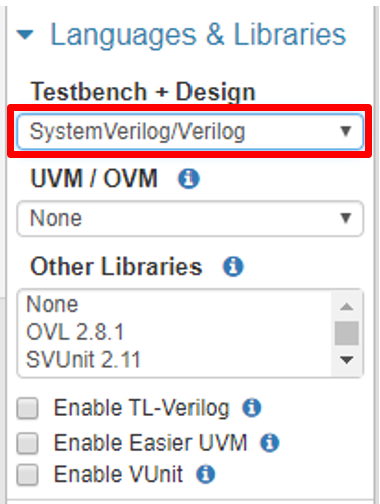Viewport: 380px width, 504px height.
Task: Click the Other Libraries info icon
Action: click(x=233, y=266)
